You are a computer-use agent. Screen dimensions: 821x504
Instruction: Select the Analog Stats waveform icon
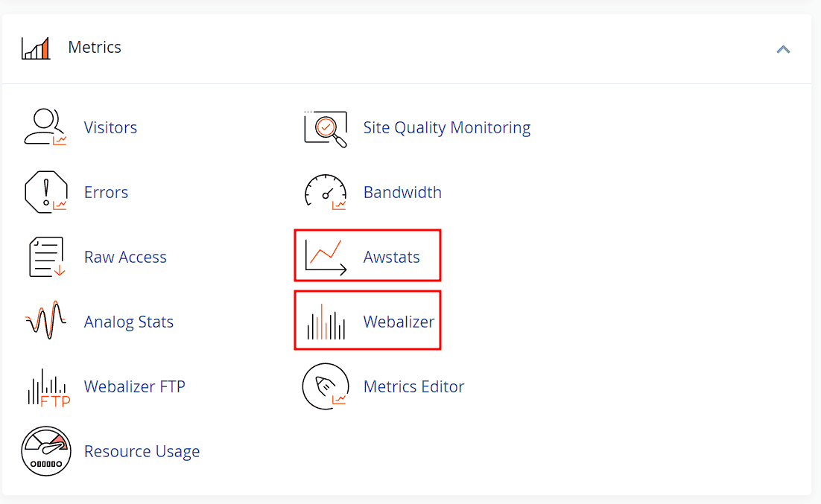pyautogui.click(x=45, y=321)
